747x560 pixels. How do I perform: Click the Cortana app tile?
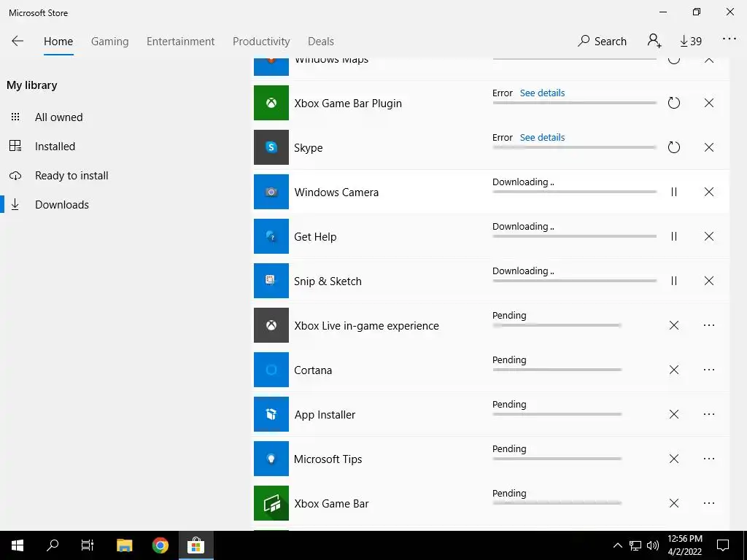(x=271, y=370)
